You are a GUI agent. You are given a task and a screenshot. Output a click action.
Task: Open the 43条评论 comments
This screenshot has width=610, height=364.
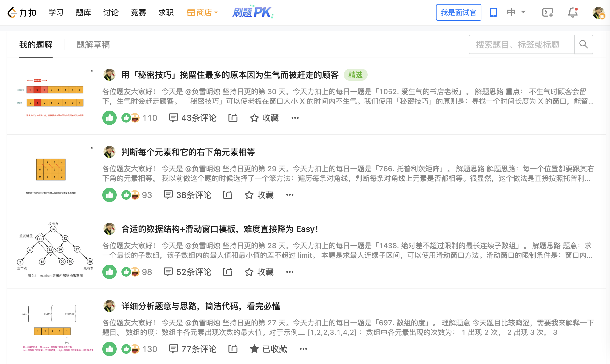(x=193, y=118)
